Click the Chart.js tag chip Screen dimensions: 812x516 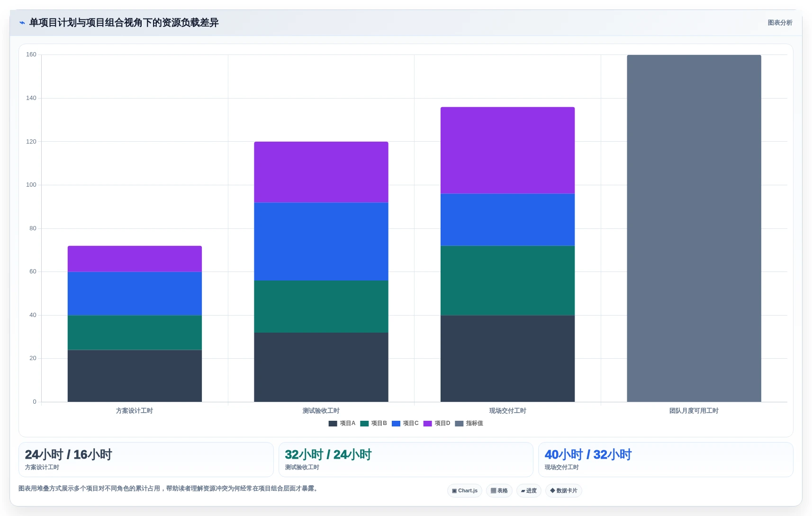465,491
